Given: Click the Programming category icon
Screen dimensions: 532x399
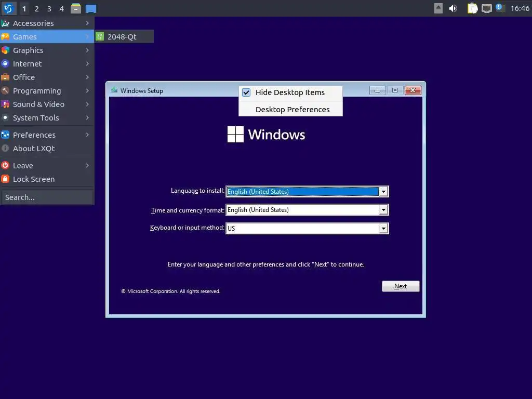Looking at the screenshot, I should 5,90.
